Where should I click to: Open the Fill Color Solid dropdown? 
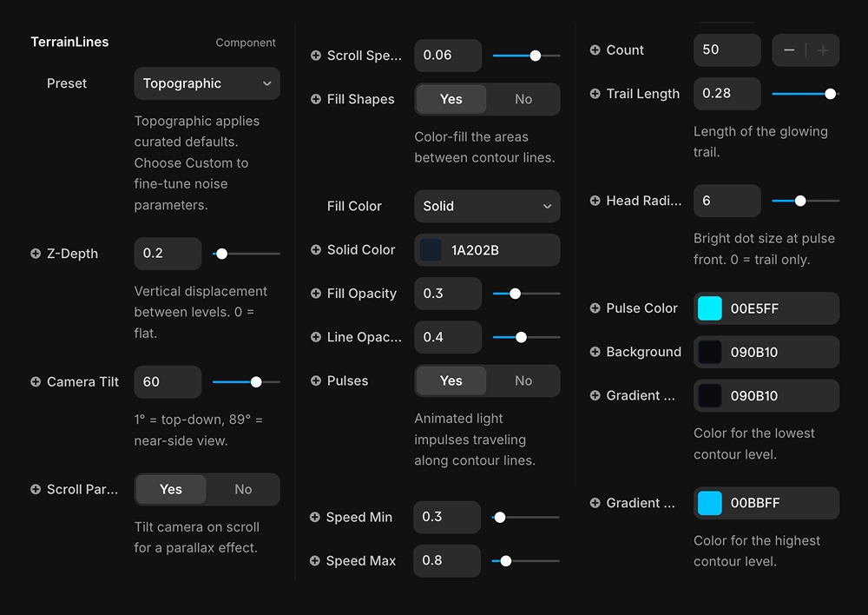click(x=487, y=206)
